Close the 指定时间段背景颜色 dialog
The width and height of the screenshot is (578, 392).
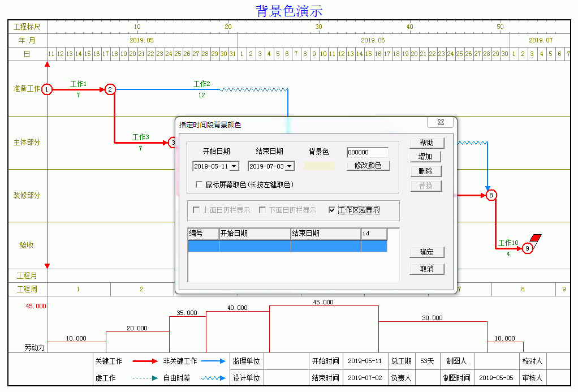click(x=440, y=122)
